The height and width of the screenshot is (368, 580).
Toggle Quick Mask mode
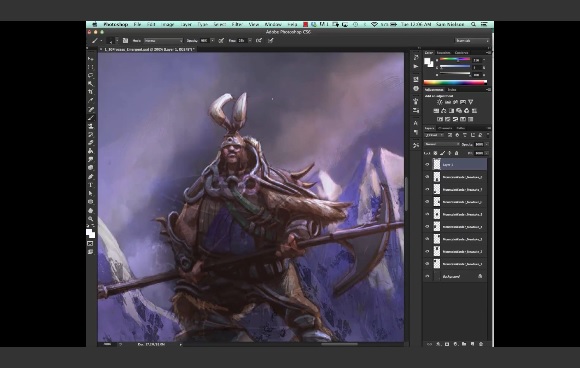[90, 243]
